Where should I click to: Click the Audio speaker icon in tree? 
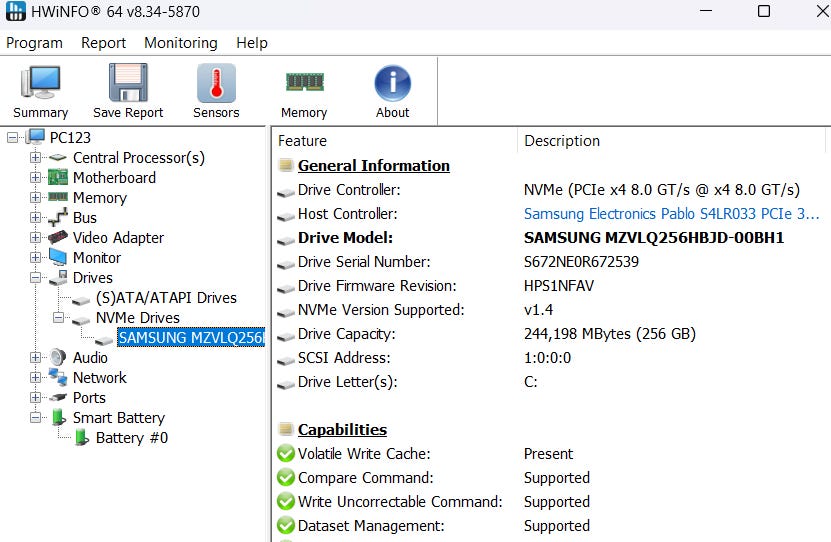coord(59,358)
